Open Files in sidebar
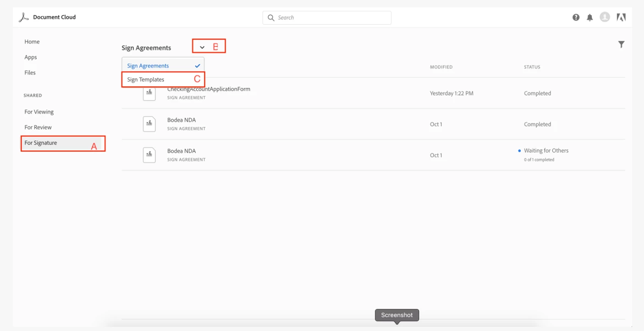 [30, 72]
